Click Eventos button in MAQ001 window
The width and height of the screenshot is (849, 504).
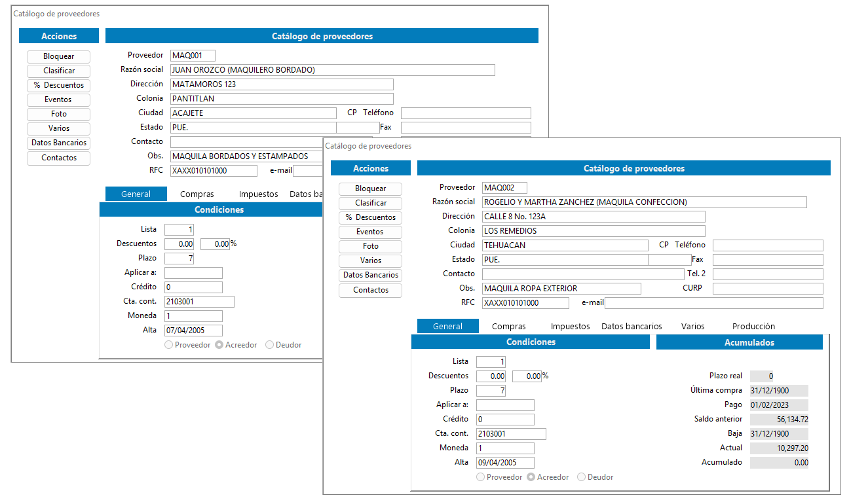pos(58,99)
